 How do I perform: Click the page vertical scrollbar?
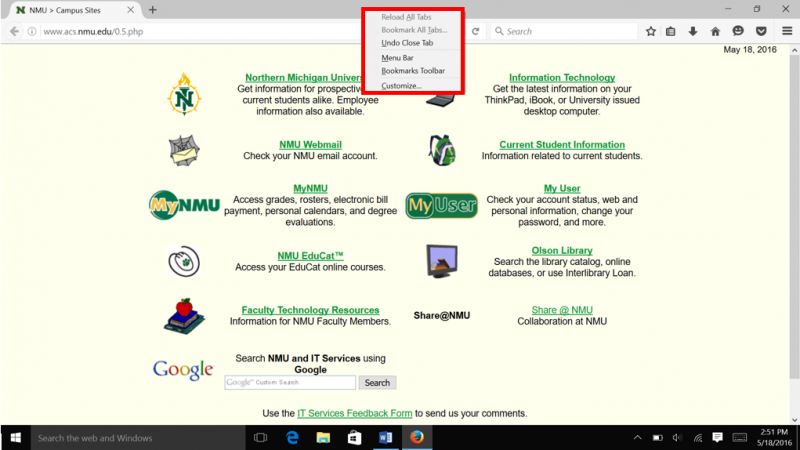[x=794, y=216]
